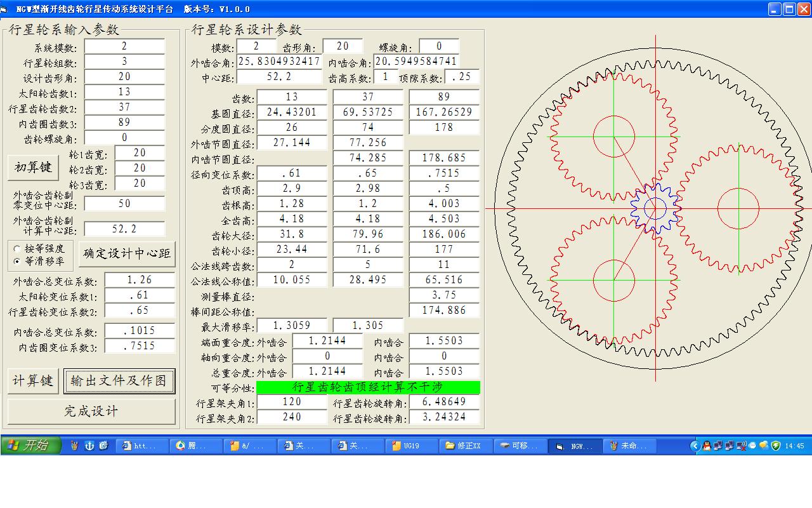Click the 轮3齿宽 input field

click(140, 184)
